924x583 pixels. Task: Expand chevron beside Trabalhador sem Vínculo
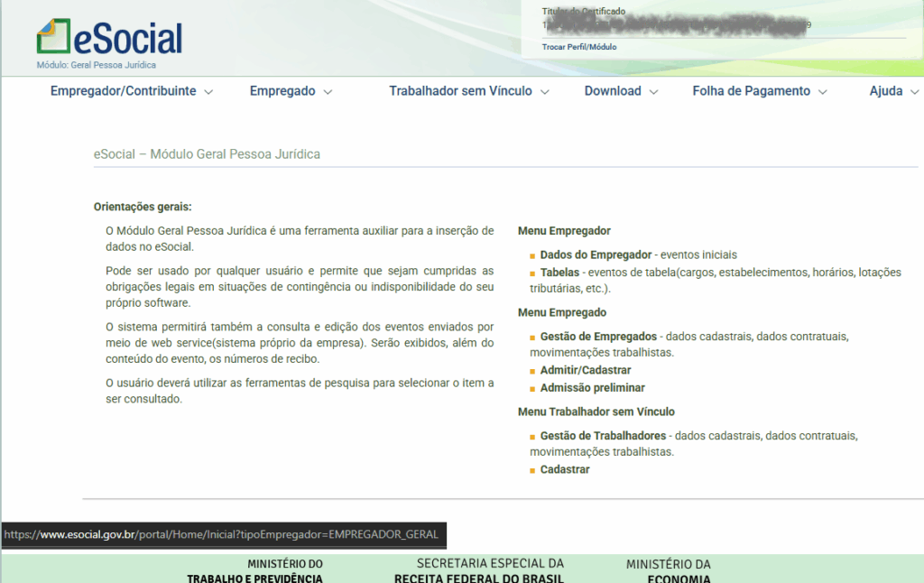(x=545, y=92)
